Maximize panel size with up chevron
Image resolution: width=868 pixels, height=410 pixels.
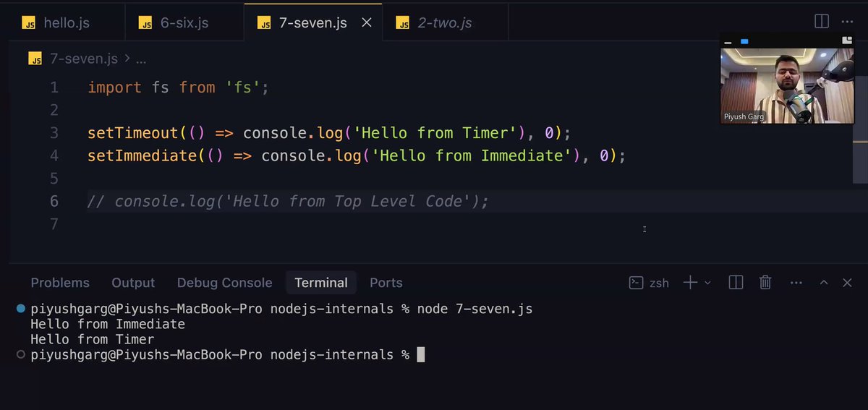pyautogui.click(x=824, y=283)
